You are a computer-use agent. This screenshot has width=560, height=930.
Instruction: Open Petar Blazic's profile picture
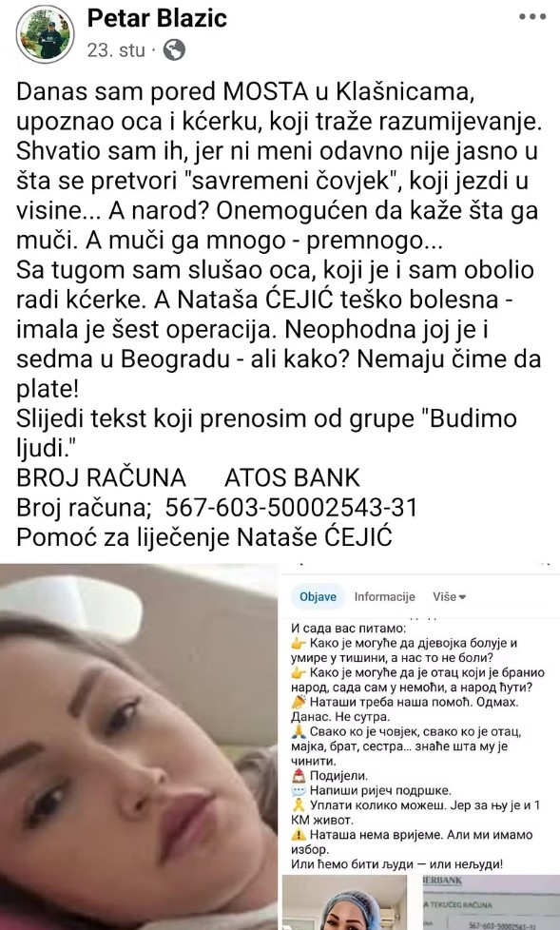tap(45, 34)
